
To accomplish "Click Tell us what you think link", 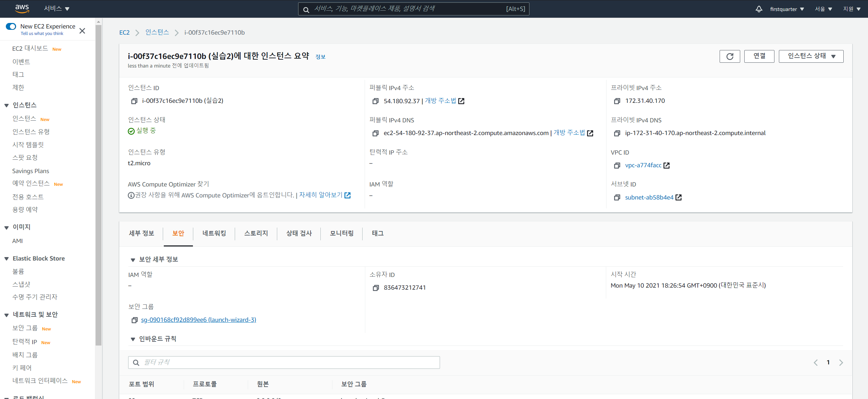I will click(x=42, y=34).
